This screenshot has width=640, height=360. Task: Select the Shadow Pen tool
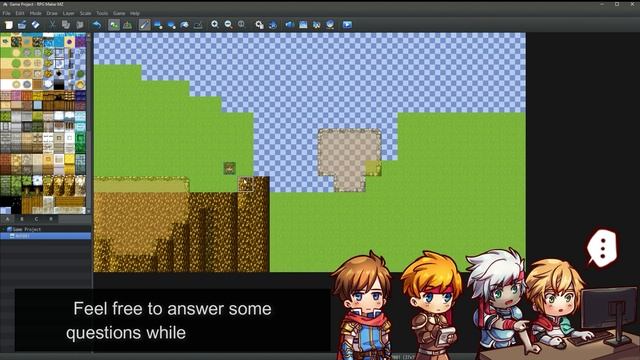198,25
